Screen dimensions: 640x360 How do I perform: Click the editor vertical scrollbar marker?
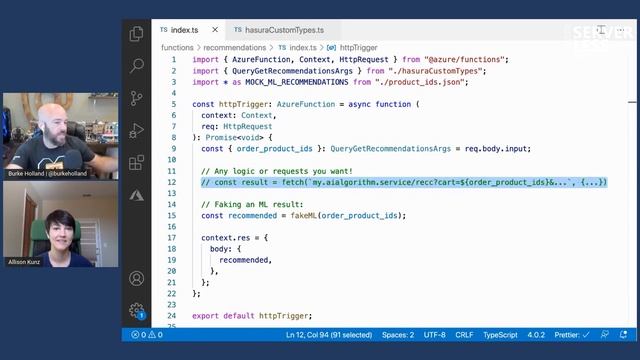pyautogui.click(x=632, y=102)
